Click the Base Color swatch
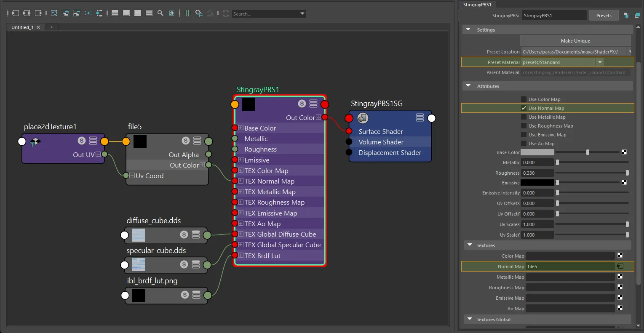This screenshot has width=644, height=333. click(537, 152)
